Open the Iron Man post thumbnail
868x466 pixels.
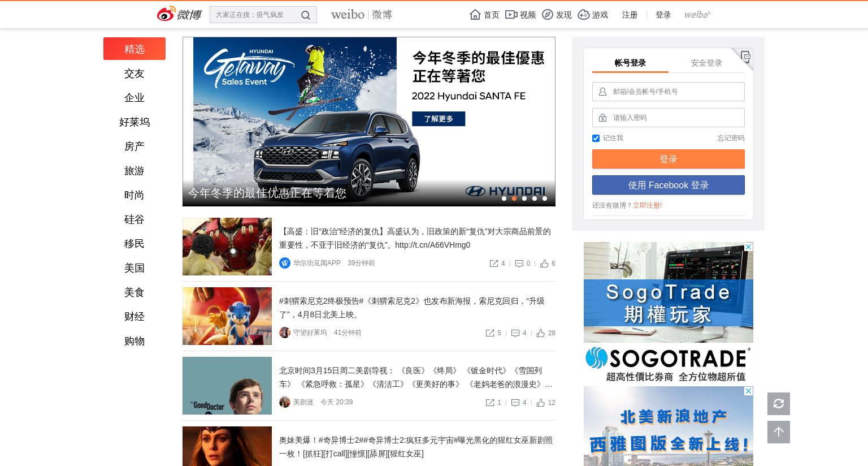(x=227, y=247)
